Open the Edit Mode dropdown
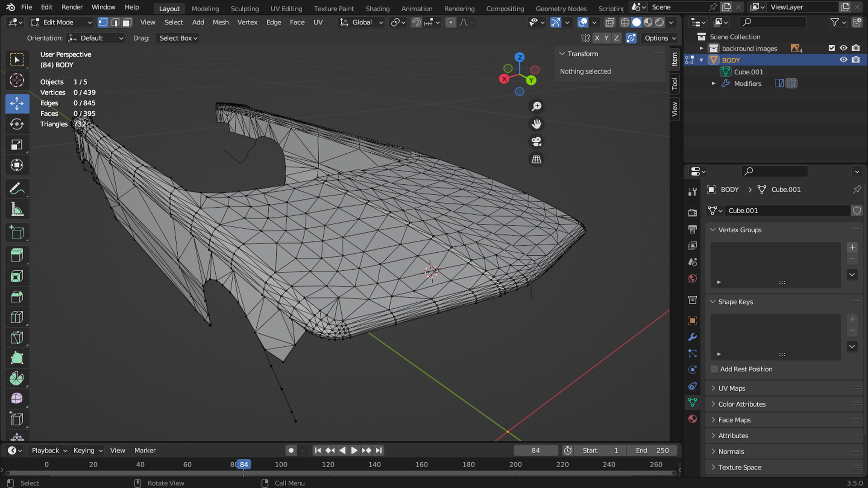 61,23
